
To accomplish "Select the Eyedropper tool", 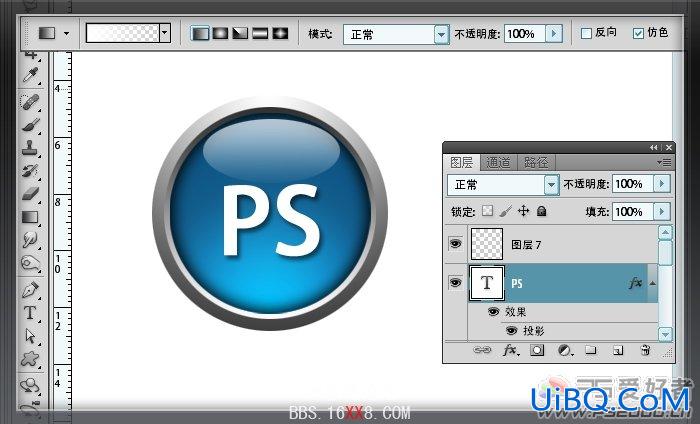I will [30, 75].
